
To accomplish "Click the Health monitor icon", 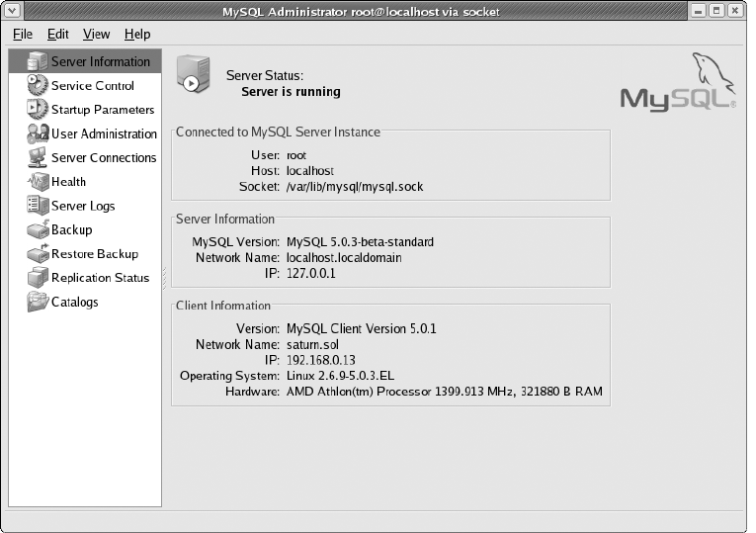I will pyautogui.click(x=38, y=182).
